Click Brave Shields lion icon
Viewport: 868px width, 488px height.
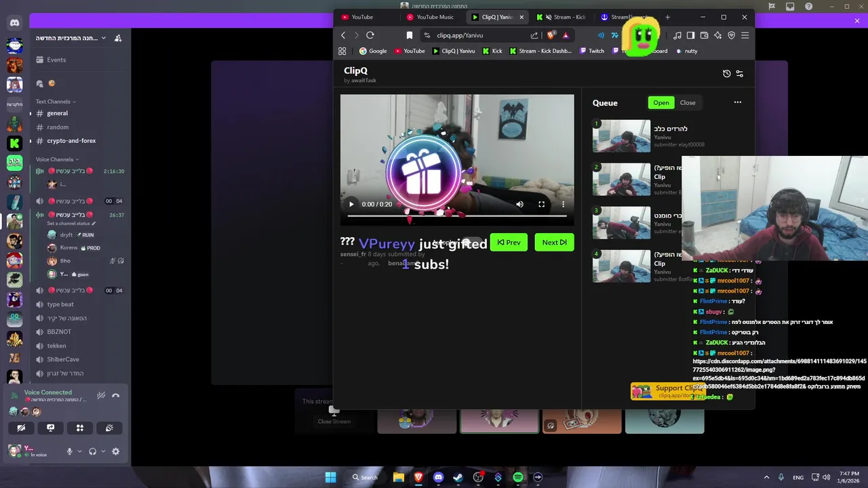(551, 35)
